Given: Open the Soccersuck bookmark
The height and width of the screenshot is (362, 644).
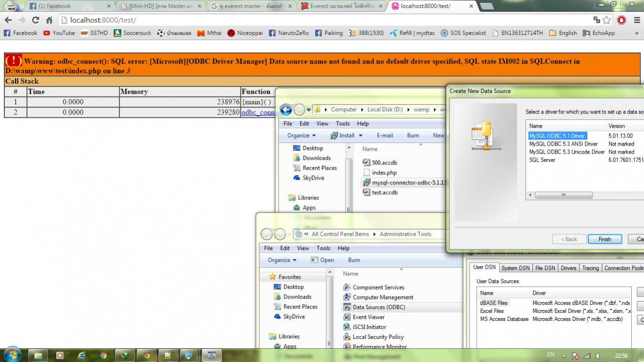Looking at the screenshot, I should click(132, 33).
